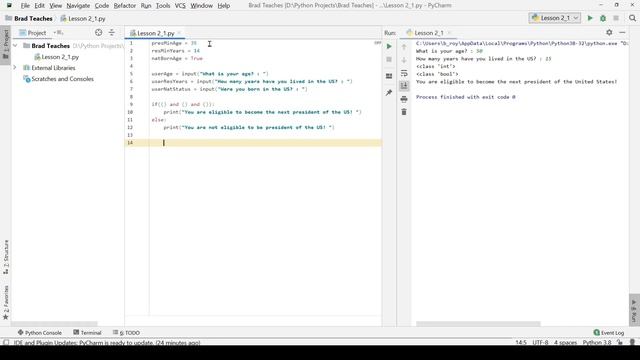
Task: Click the icon at the far right of status bar
Action: tap(632, 342)
